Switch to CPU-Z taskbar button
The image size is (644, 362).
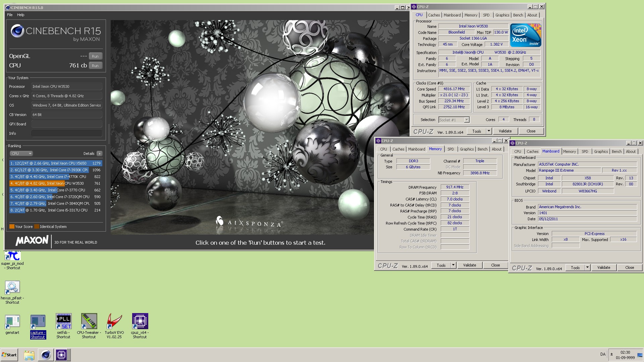[62, 355]
